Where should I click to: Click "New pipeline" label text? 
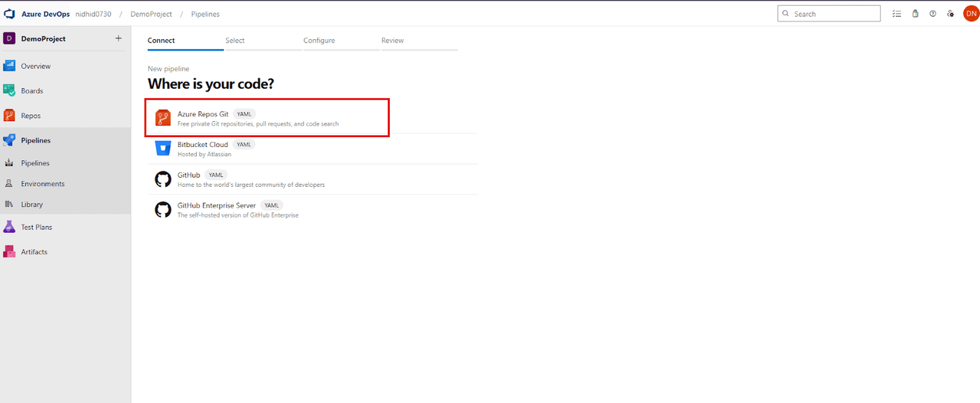tap(168, 69)
